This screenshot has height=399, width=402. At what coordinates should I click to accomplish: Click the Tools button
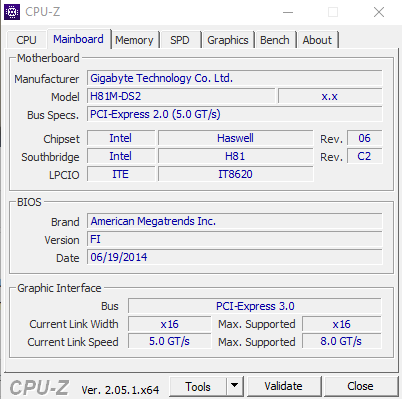point(198,386)
